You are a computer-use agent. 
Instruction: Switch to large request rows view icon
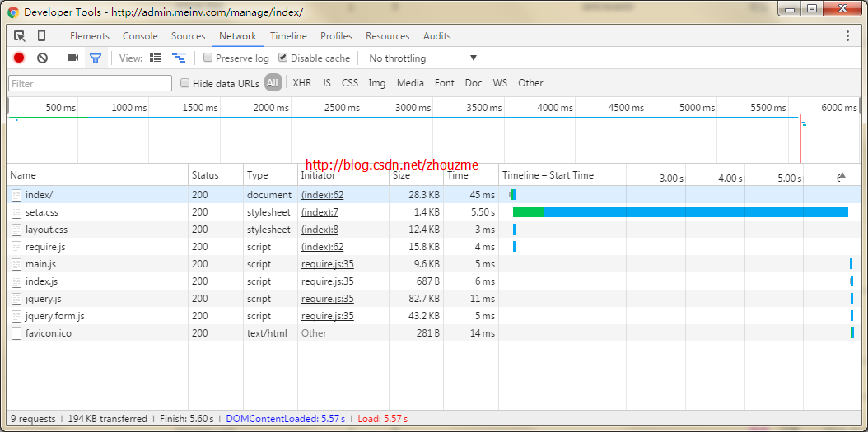[156, 58]
